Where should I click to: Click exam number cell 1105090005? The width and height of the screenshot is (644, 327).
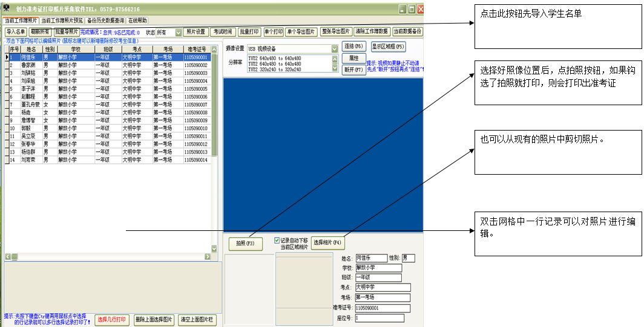(197, 89)
